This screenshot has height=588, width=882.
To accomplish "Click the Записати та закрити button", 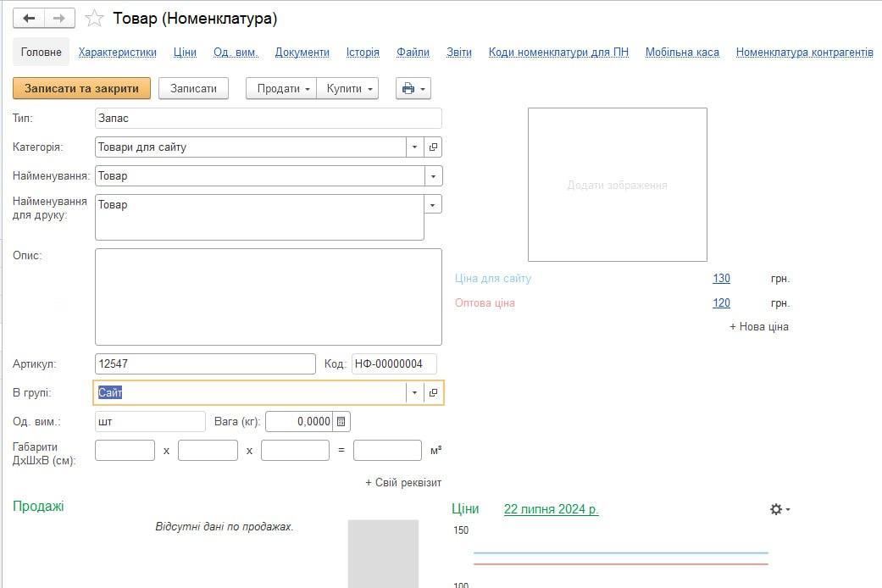I will tap(81, 88).
